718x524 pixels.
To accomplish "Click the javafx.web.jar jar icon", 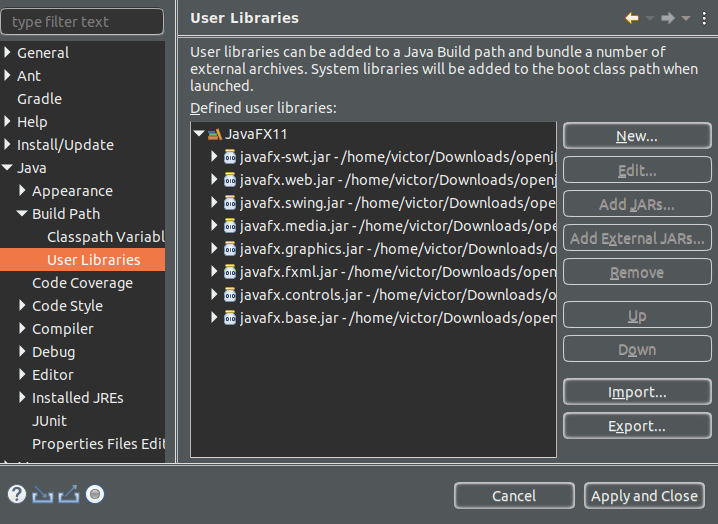I will pyautogui.click(x=230, y=180).
